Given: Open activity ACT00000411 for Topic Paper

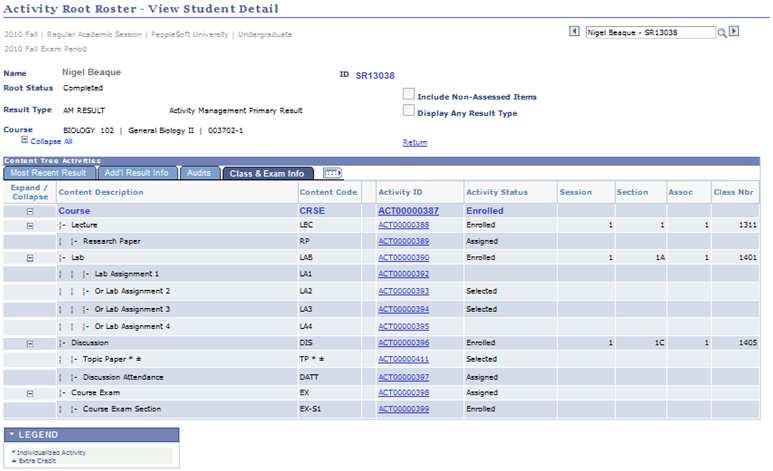Looking at the screenshot, I should tap(403, 359).
